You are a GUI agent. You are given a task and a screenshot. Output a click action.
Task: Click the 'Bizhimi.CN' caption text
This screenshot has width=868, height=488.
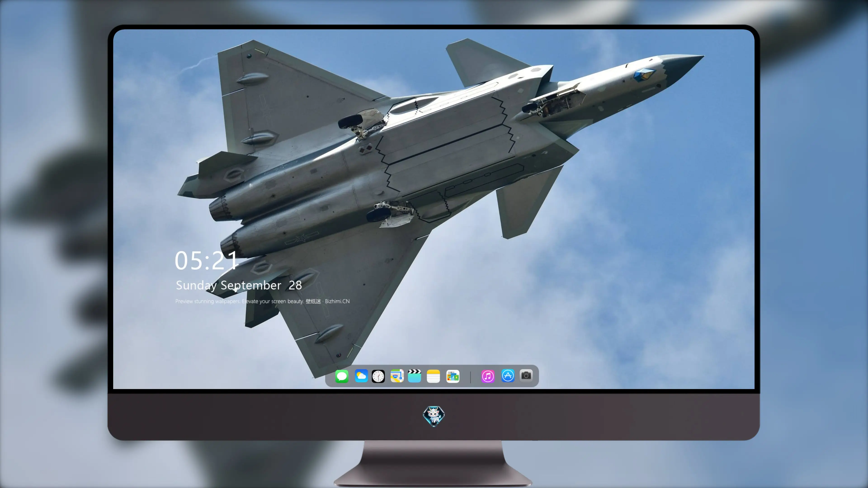point(337,301)
